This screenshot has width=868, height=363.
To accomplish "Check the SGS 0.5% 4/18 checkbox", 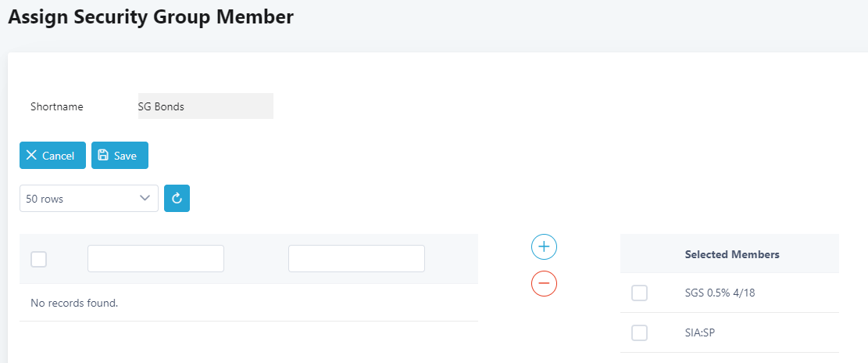I will coord(639,293).
